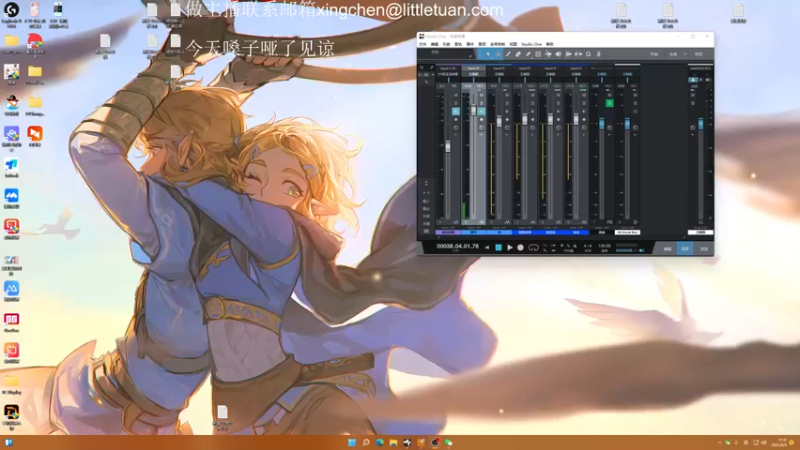Screen dimensions: 800x450
Task: Select the Arrow tool in Studio One toolbar
Action: pyautogui.click(x=488, y=54)
